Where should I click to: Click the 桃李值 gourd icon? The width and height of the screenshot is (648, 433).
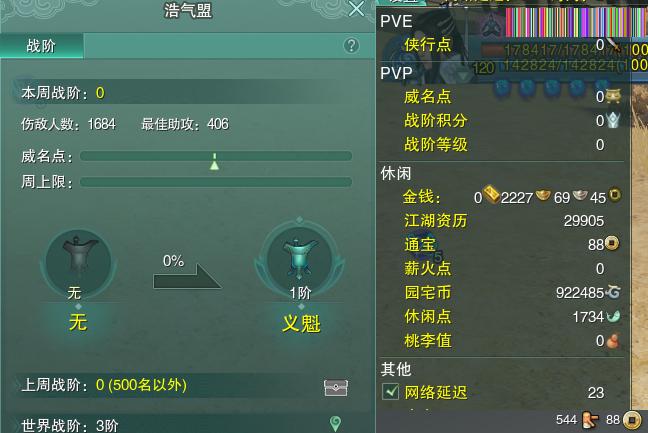613,341
